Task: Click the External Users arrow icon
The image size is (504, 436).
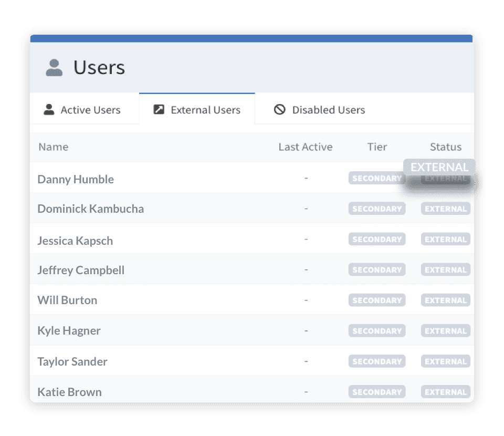Action: [159, 110]
